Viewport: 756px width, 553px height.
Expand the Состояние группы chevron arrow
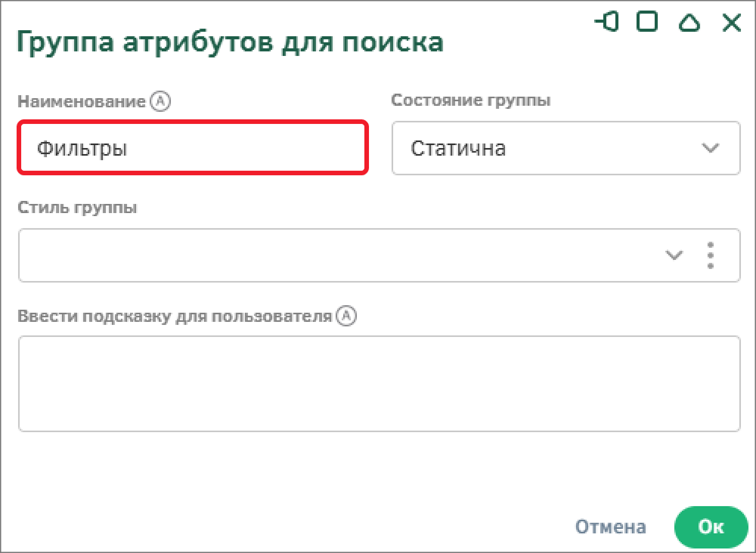710,148
